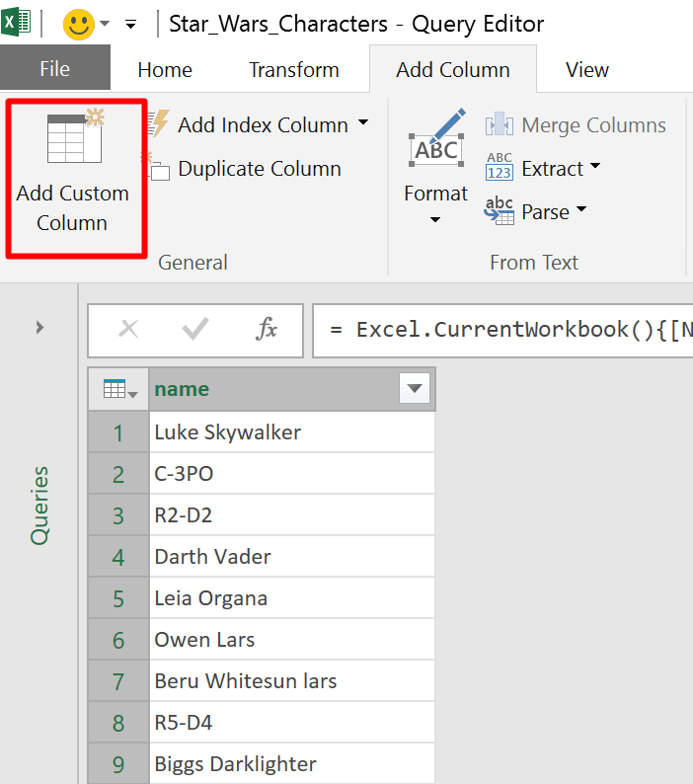
Task: Switch to the Transform tab
Action: pyautogui.click(x=294, y=69)
